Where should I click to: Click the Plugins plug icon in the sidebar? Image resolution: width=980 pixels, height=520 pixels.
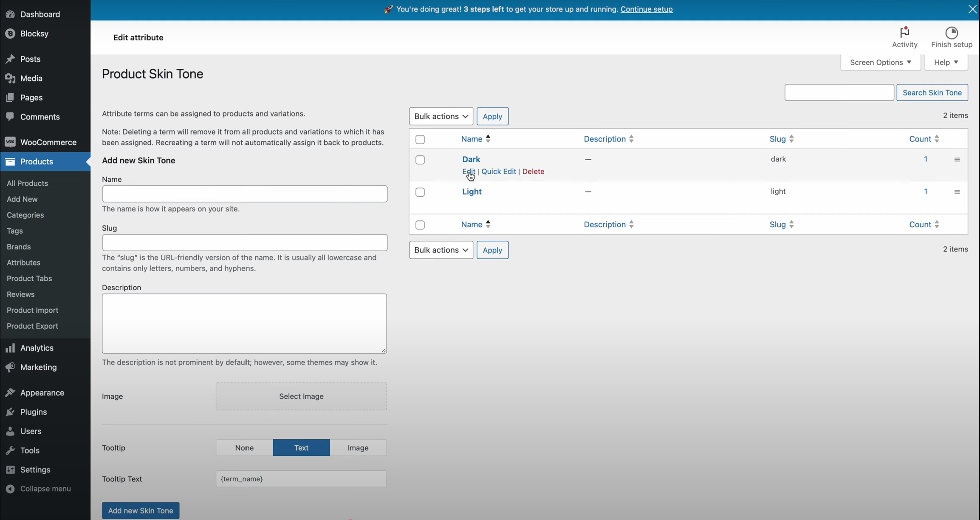click(10, 412)
